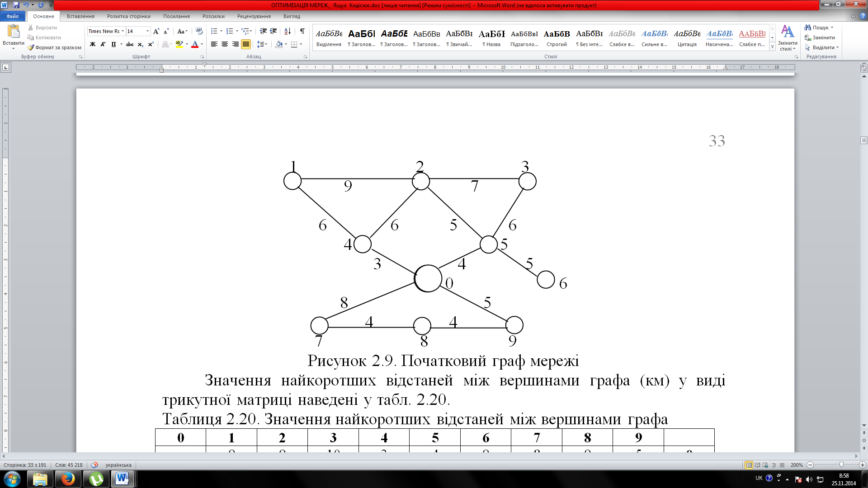Image resolution: width=868 pixels, height=488 pixels.
Task: Open Select (Виділити) dropdown
Action: point(821,47)
